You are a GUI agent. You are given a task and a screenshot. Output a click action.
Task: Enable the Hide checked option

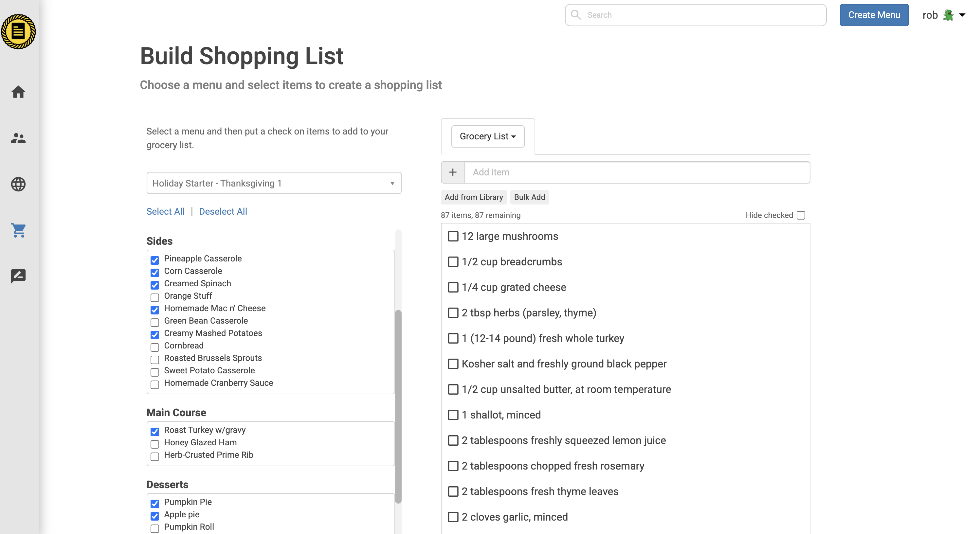[x=801, y=215]
